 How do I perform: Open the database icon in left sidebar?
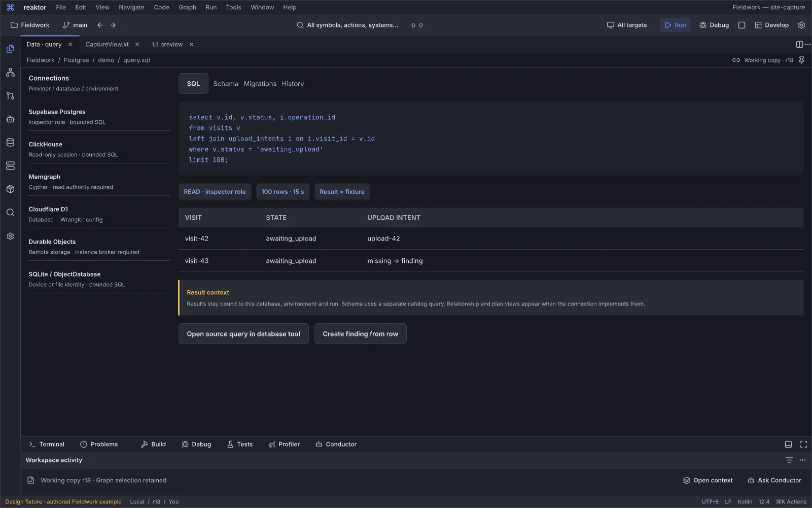pyautogui.click(x=10, y=143)
